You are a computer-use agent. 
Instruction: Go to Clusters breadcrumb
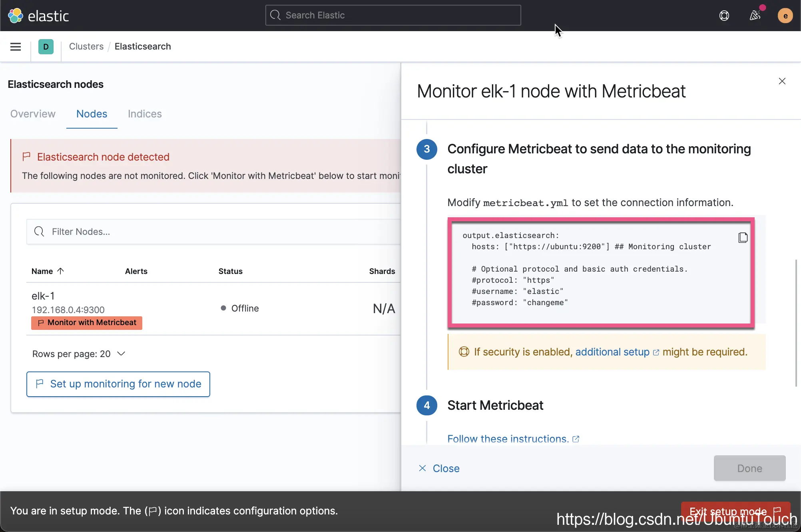point(86,47)
